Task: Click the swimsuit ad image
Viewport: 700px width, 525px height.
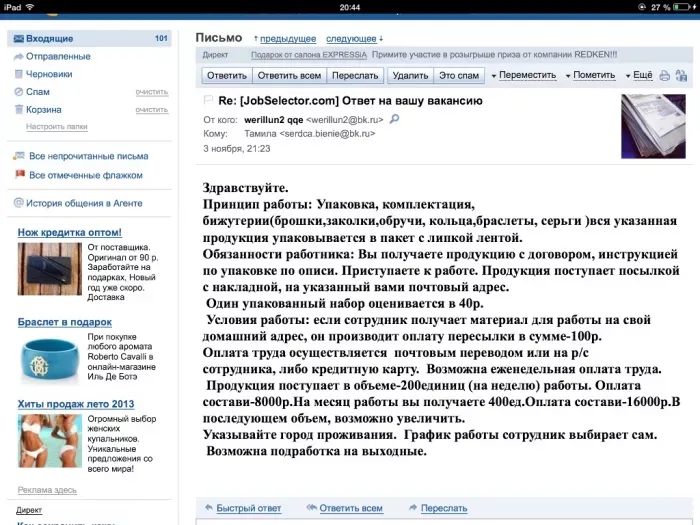Action: [x=50, y=441]
